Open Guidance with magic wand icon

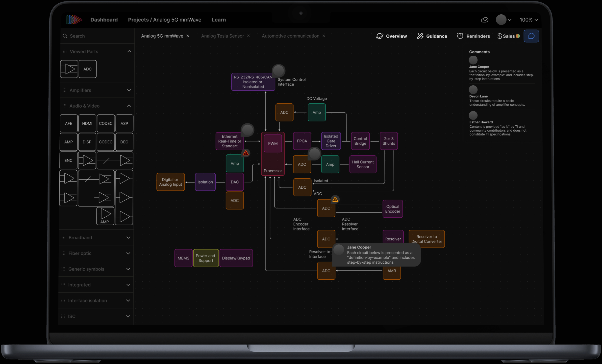coord(432,36)
